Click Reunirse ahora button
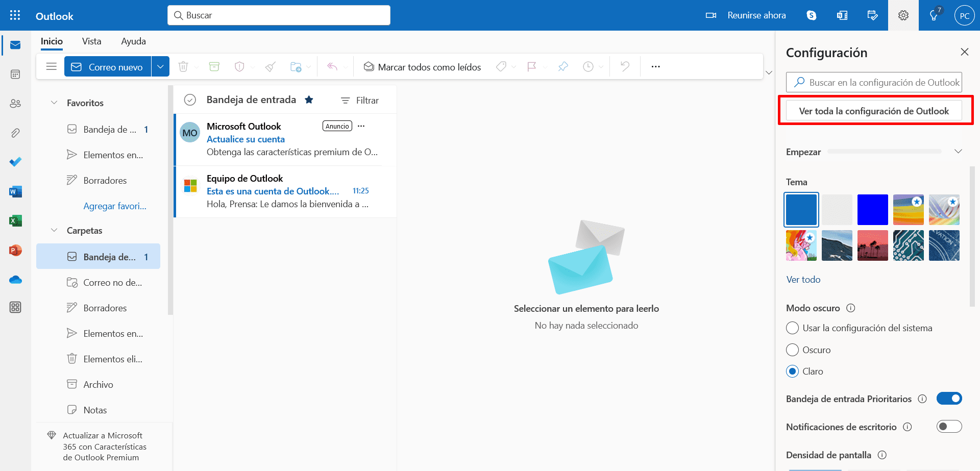Screen dimensions: 980x471 point(746,15)
